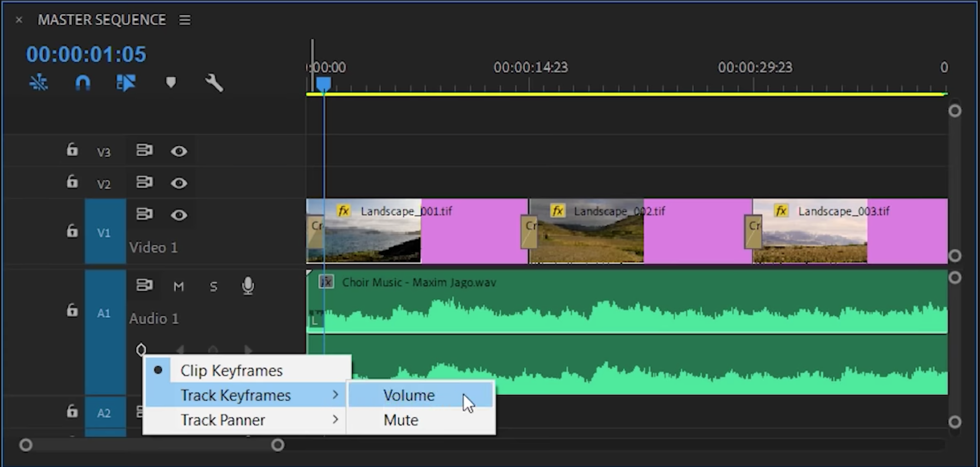Select transition between Landscape_001 and Landscape_002
Viewport: 980px width, 467px height.
pyautogui.click(x=529, y=232)
